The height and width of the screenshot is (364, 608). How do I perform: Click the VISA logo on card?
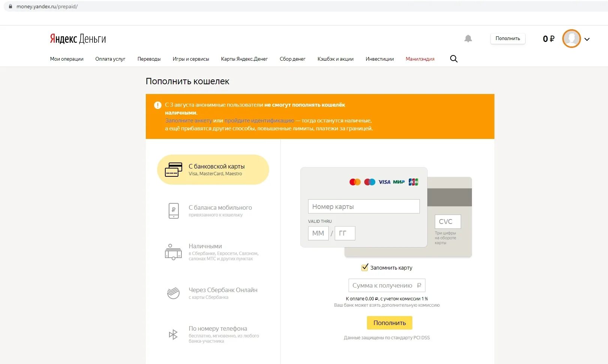point(384,182)
